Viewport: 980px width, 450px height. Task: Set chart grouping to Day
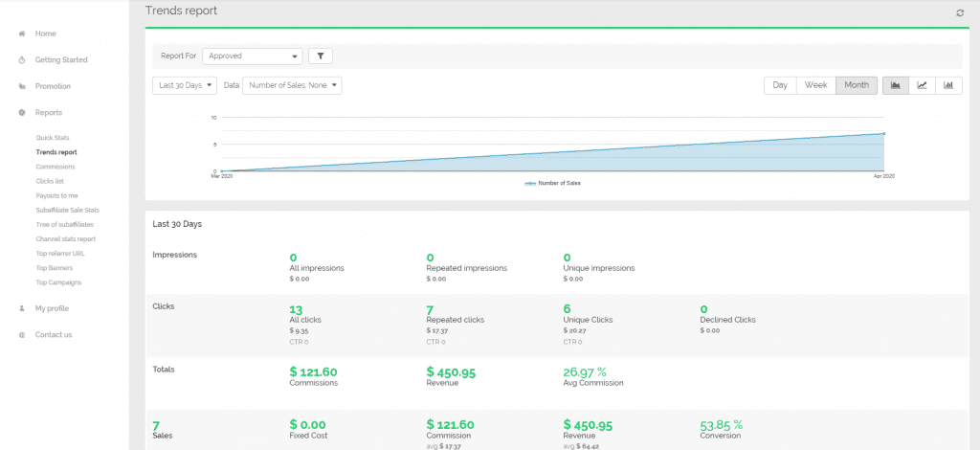[780, 85]
